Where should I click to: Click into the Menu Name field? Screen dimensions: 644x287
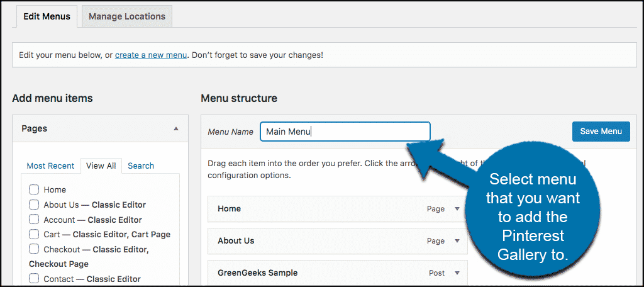pos(345,132)
